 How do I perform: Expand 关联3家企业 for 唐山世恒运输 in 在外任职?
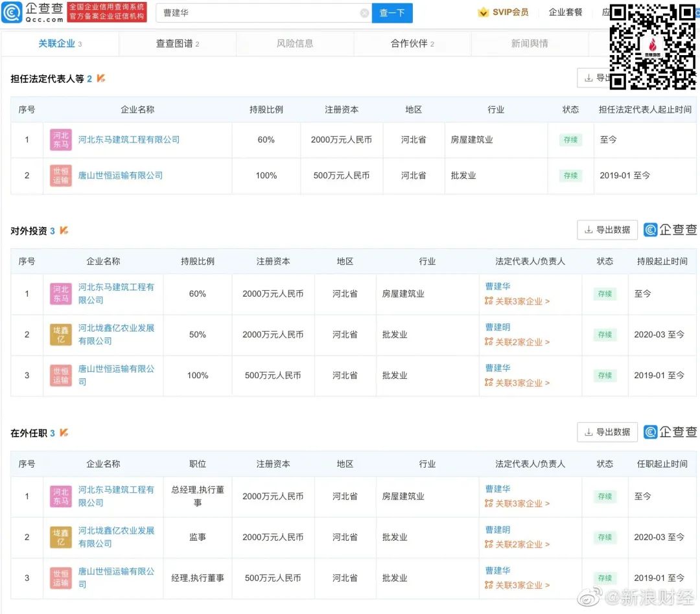517,585
